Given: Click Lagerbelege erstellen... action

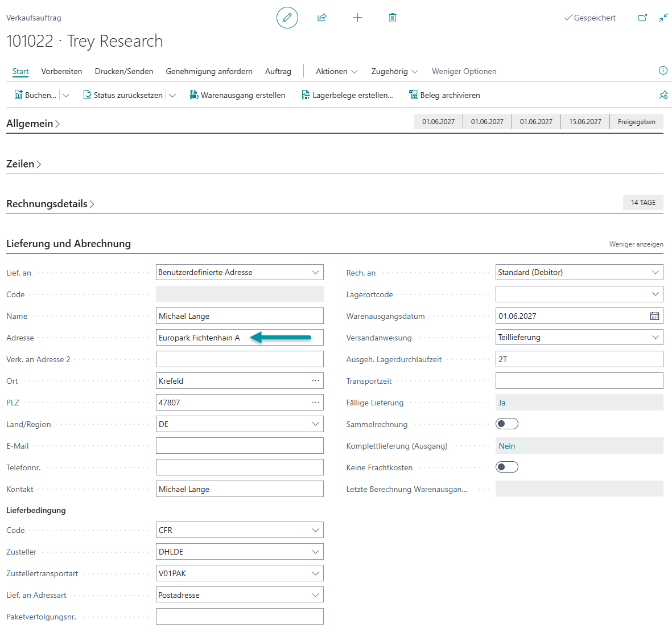Looking at the screenshot, I should pos(348,95).
